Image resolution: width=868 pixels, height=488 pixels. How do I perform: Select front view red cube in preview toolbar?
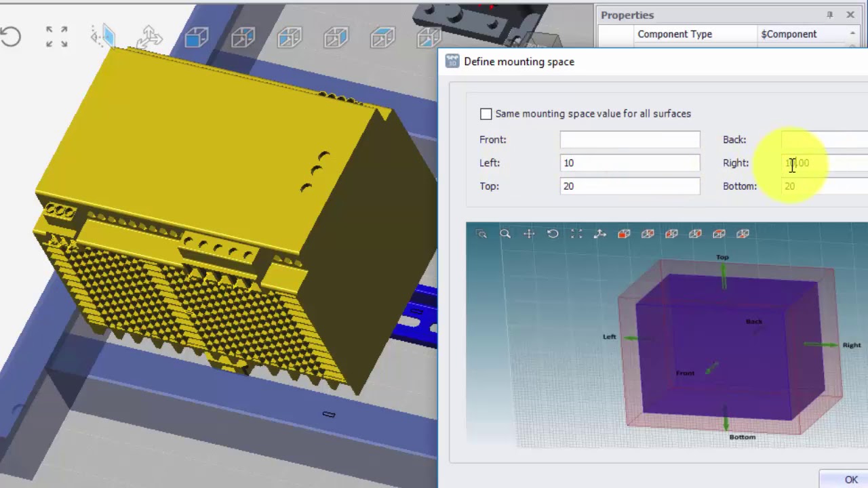(624, 234)
